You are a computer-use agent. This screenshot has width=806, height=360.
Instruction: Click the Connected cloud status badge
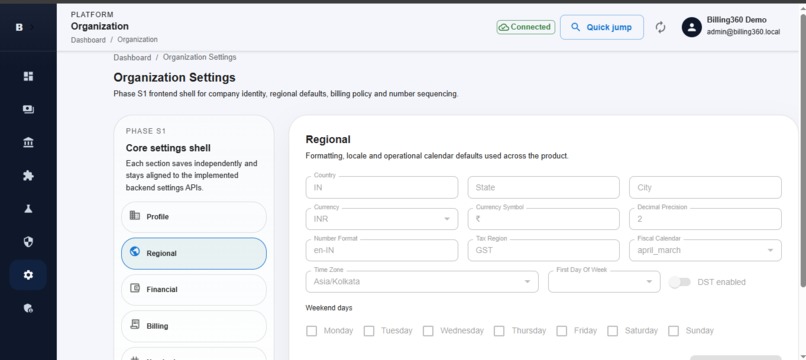[x=525, y=27]
